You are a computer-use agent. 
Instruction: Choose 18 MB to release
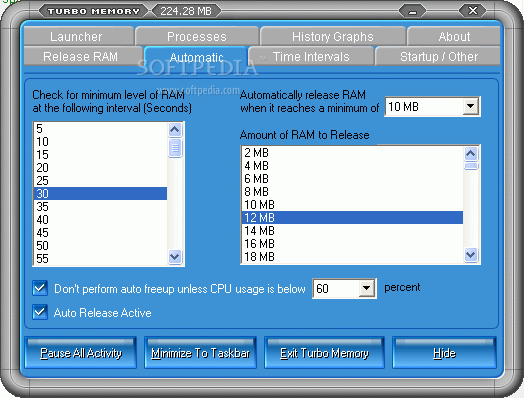tap(352, 257)
